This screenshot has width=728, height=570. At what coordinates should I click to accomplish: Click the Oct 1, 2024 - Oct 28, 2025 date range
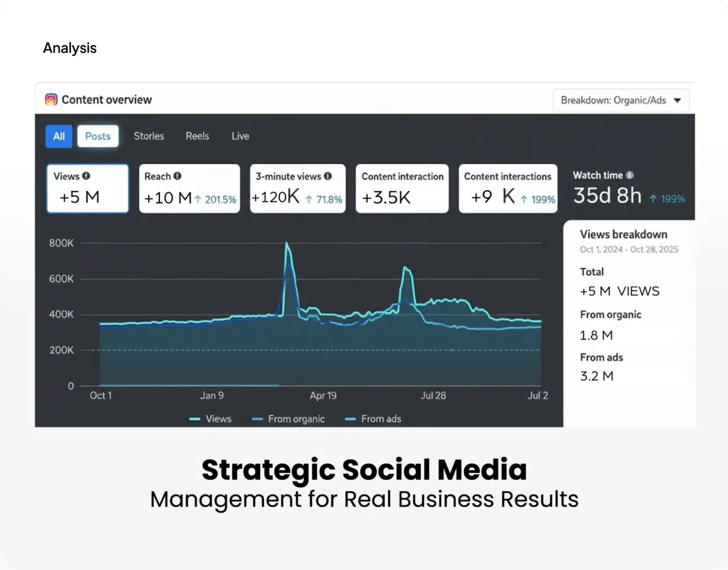[x=629, y=249]
